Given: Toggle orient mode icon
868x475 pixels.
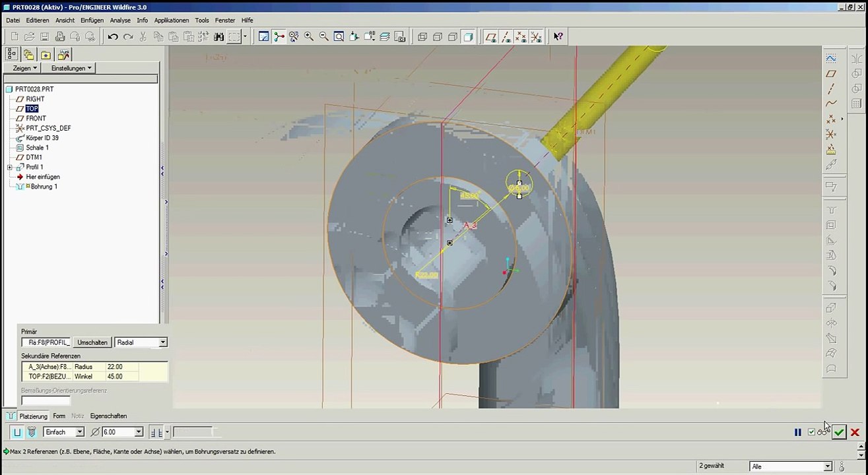Looking at the screenshot, I should coord(294,37).
